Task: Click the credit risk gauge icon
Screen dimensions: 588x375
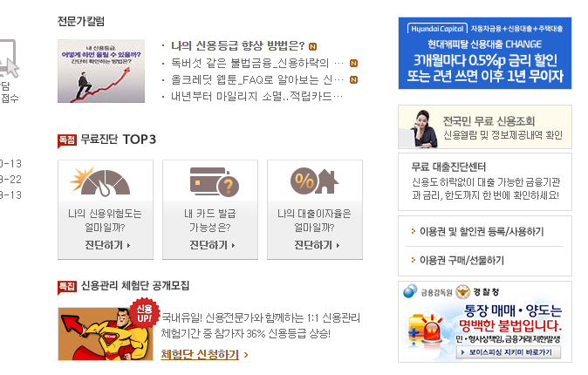Action: click(100, 182)
